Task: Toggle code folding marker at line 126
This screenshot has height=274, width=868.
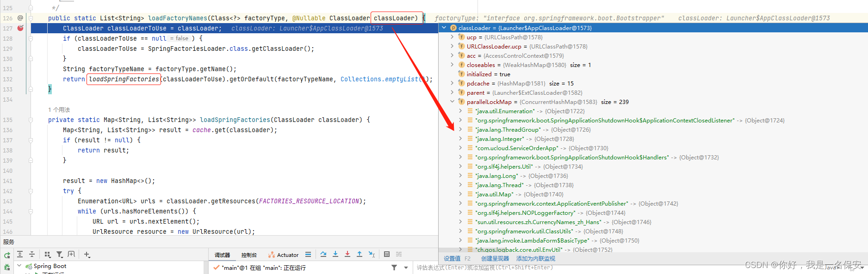Action: tap(31, 18)
